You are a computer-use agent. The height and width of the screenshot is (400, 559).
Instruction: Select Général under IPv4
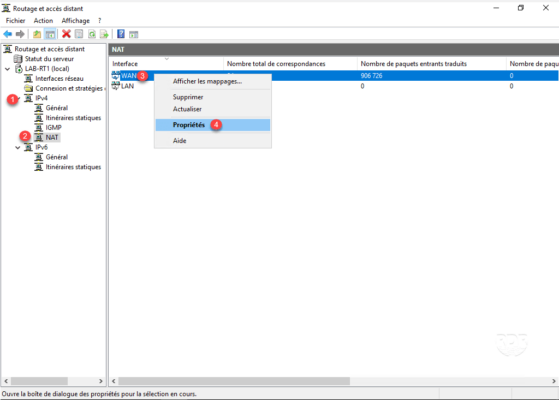tap(57, 108)
